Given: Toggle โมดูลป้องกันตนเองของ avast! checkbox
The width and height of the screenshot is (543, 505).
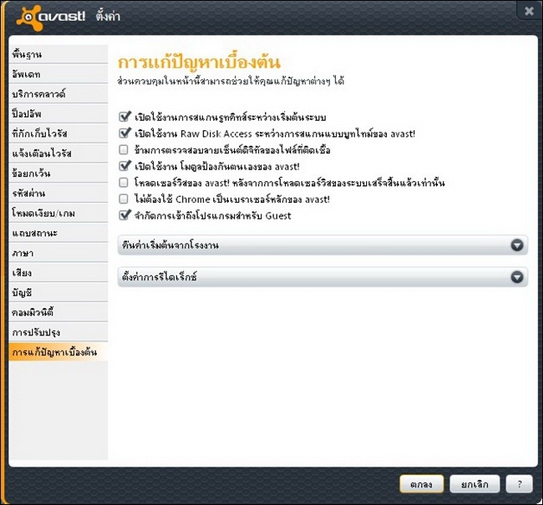Looking at the screenshot, I should [124, 166].
